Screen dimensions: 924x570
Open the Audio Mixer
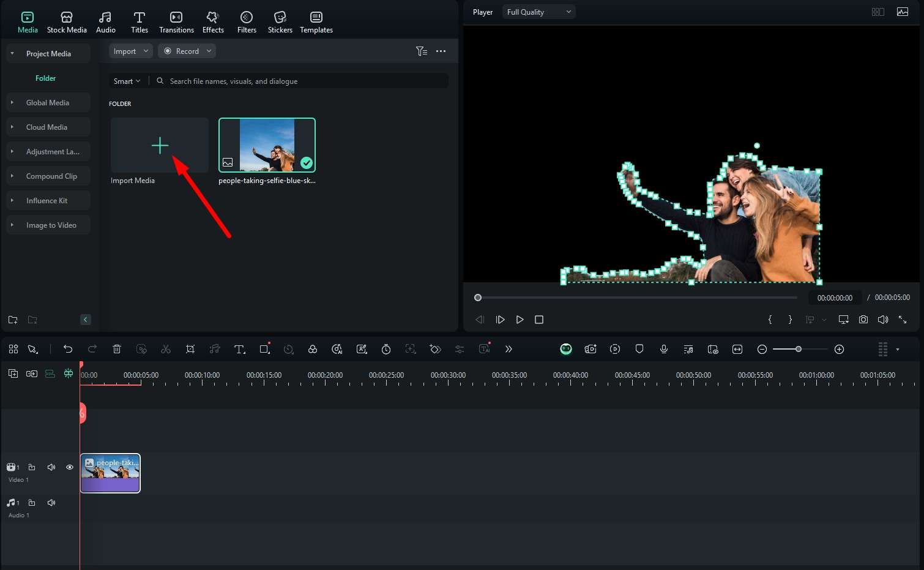point(688,349)
